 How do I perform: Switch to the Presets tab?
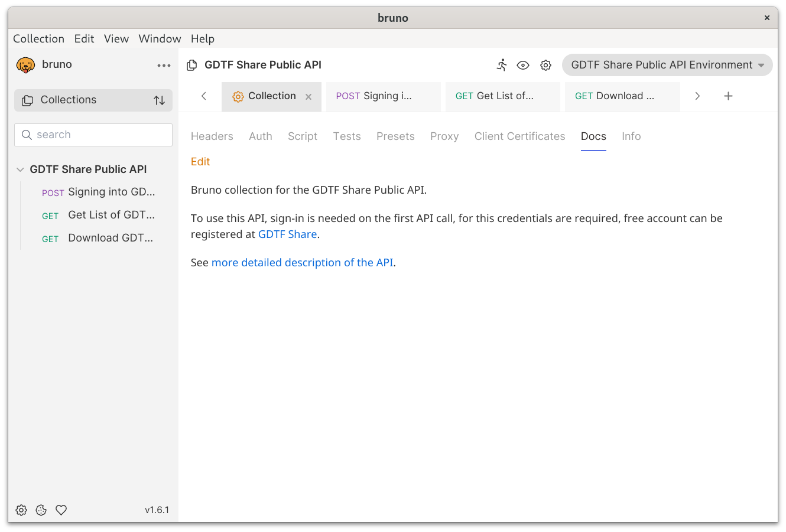click(395, 136)
